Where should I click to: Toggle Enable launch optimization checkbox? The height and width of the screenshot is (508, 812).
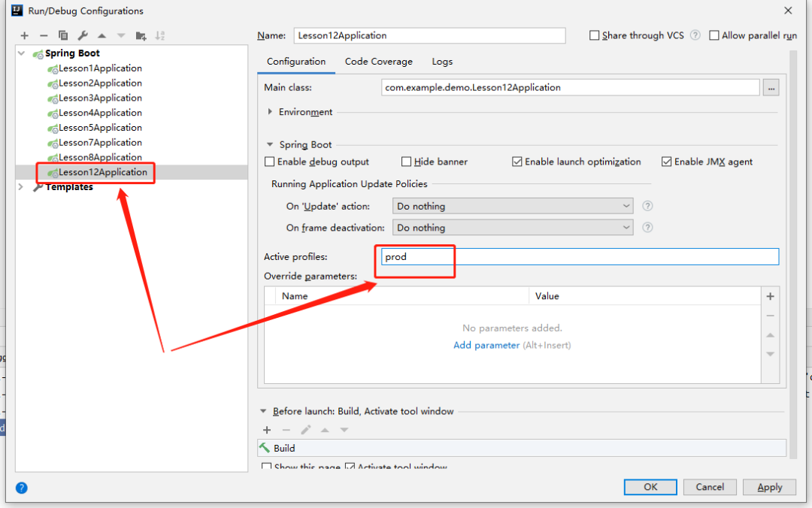tap(517, 162)
